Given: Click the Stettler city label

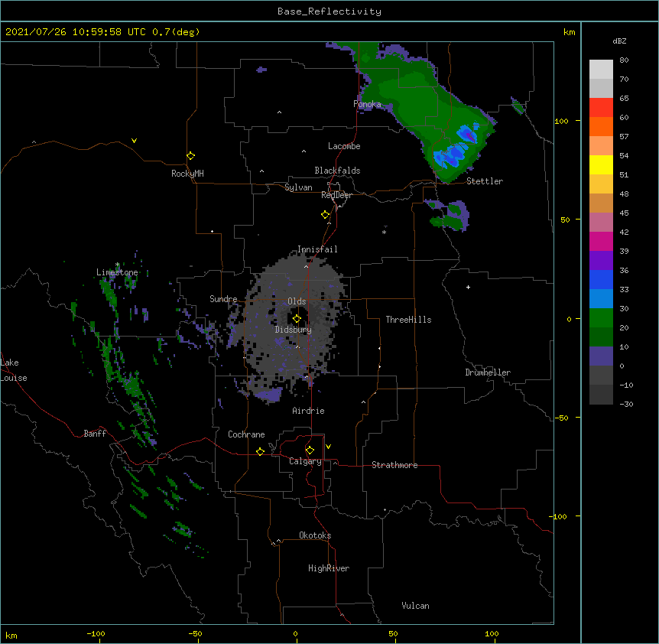Looking at the screenshot, I should pyautogui.click(x=485, y=181).
